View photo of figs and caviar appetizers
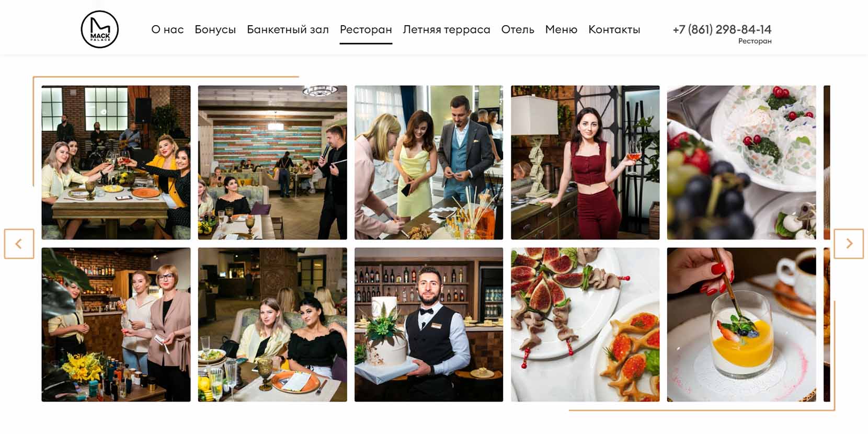 pos(585,325)
